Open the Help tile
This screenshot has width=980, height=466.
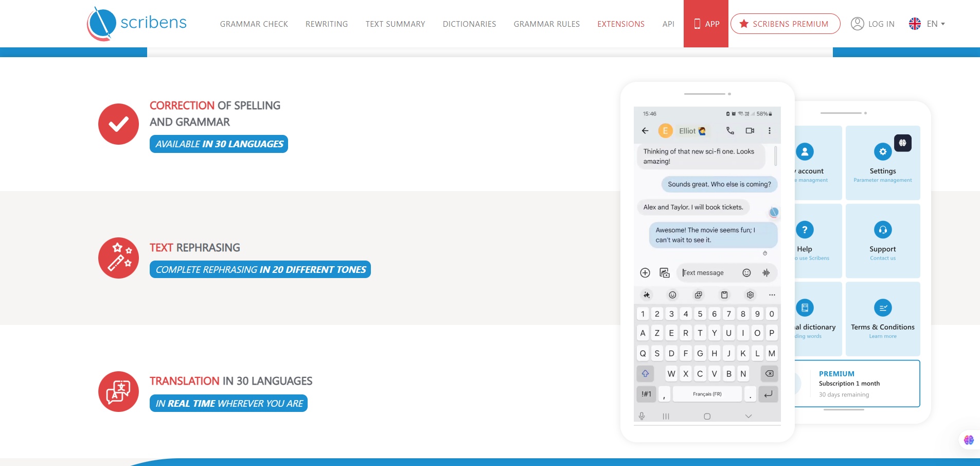(818, 241)
